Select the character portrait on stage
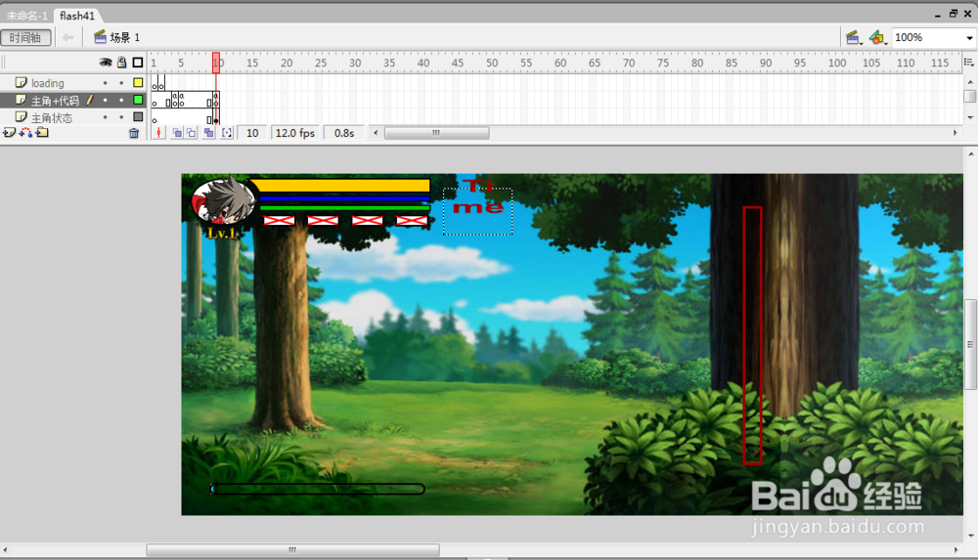 click(x=223, y=200)
